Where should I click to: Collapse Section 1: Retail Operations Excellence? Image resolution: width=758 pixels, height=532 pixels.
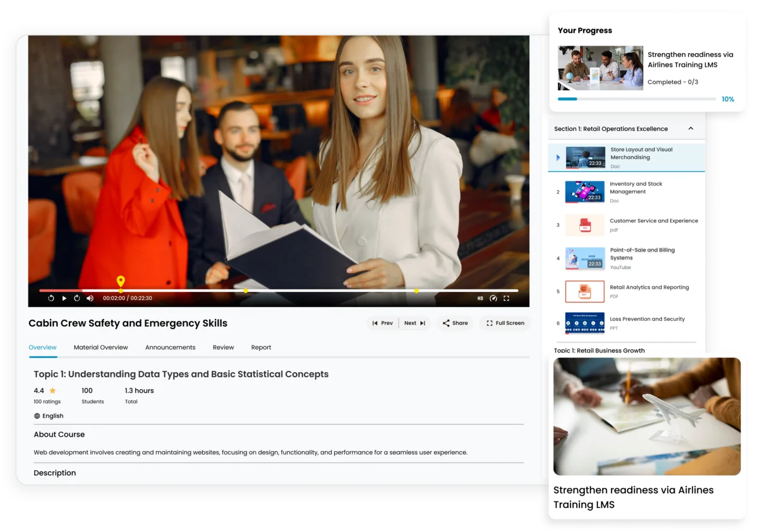692,128
